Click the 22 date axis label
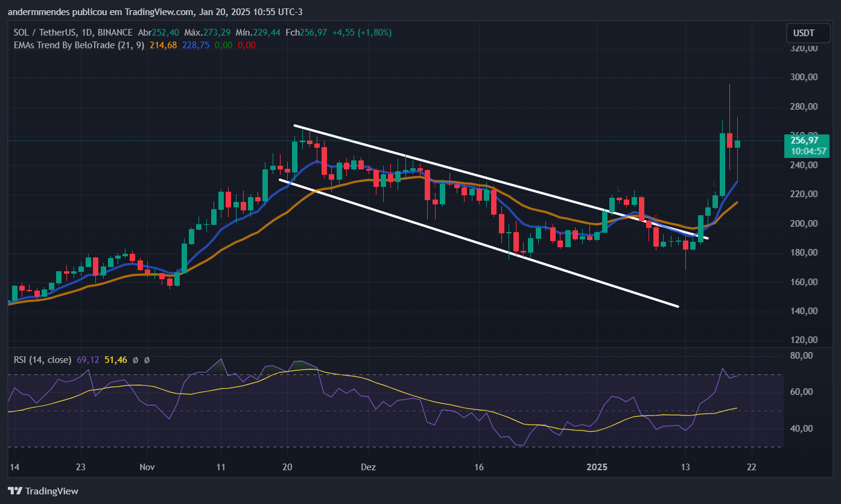 tap(751, 467)
